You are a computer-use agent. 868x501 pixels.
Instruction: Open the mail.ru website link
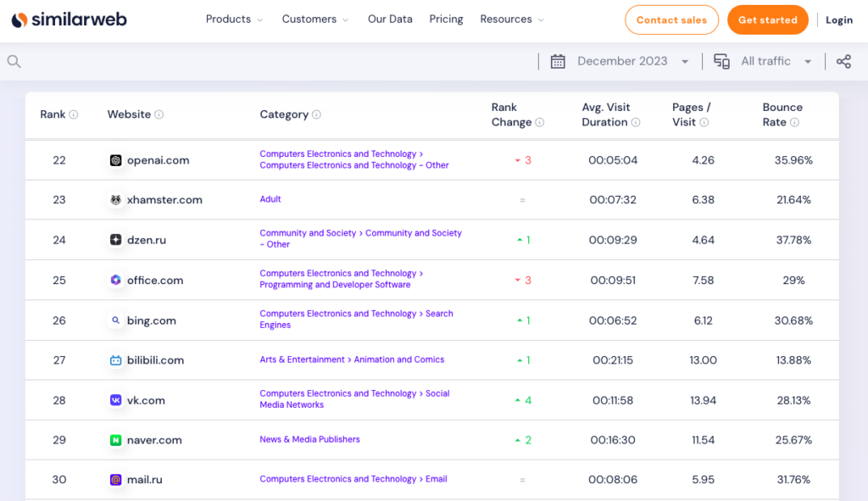pyautogui.click(x=144, y=480)
